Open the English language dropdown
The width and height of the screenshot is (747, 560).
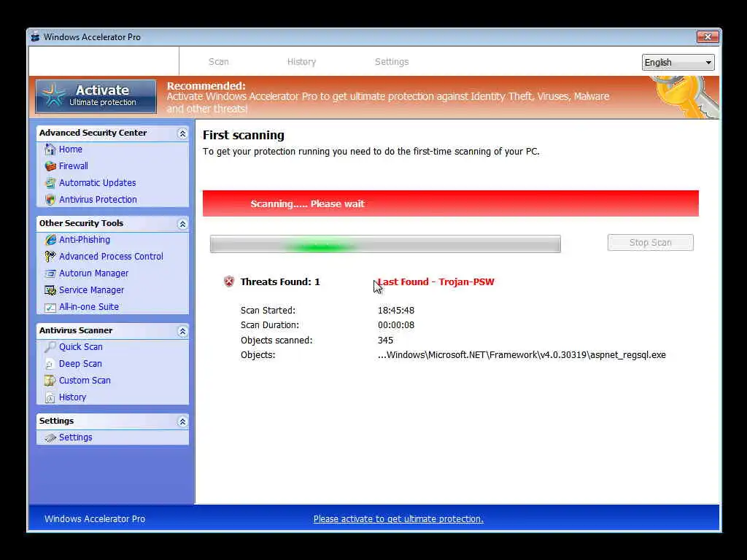point(678,63)
